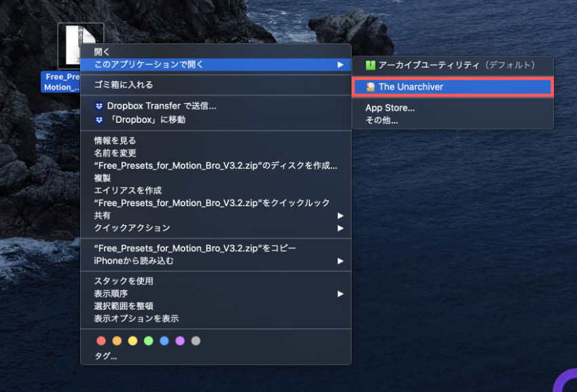This screenshot has height=392, width=577.
Task: Open iPhoneから読み込む submenu
Action: click(216, 261)
